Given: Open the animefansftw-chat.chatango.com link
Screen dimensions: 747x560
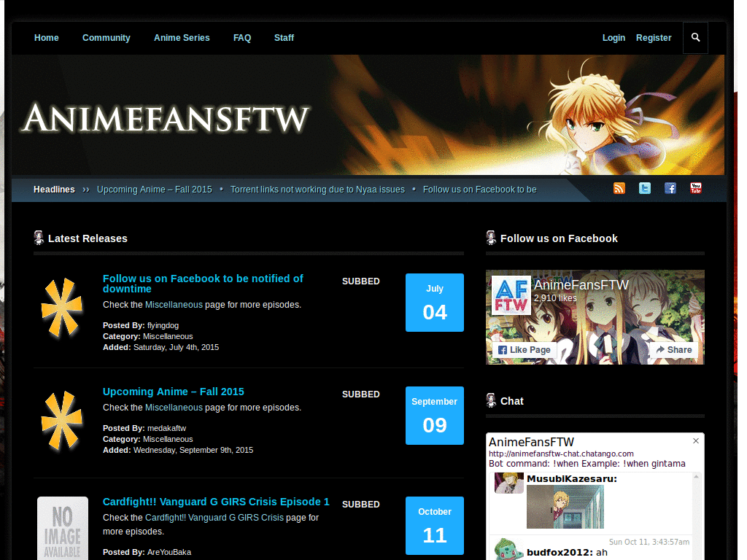Looking at the screenshot, I should 561,454.
